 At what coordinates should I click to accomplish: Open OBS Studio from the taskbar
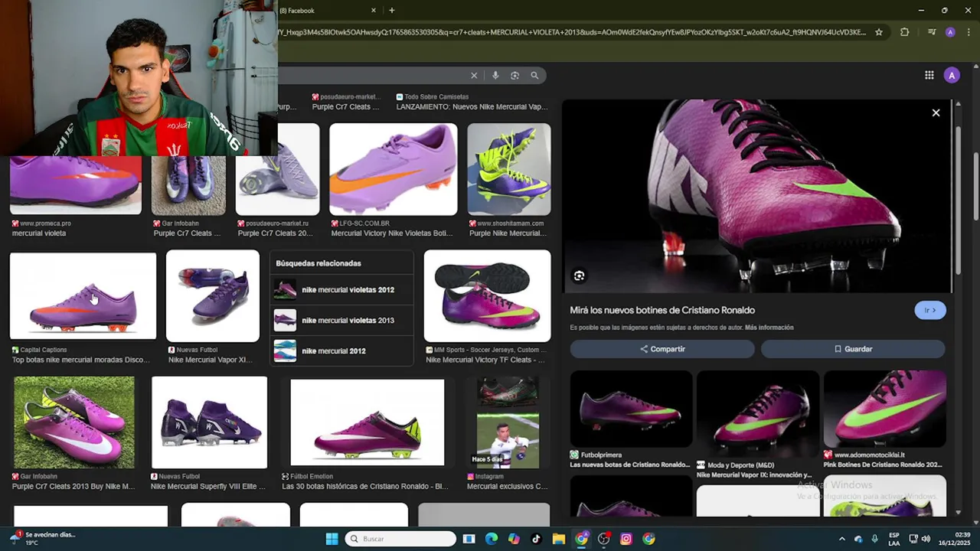(x=604, y=539)
